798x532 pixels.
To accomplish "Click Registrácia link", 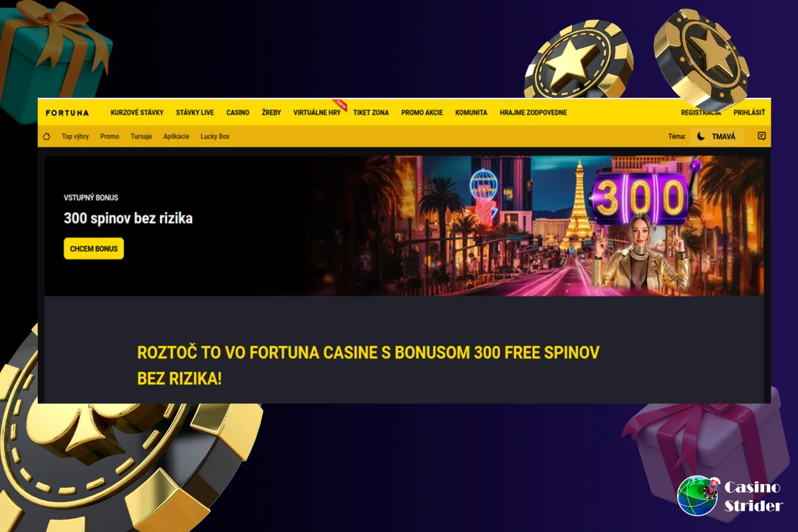I will point(701,112).
